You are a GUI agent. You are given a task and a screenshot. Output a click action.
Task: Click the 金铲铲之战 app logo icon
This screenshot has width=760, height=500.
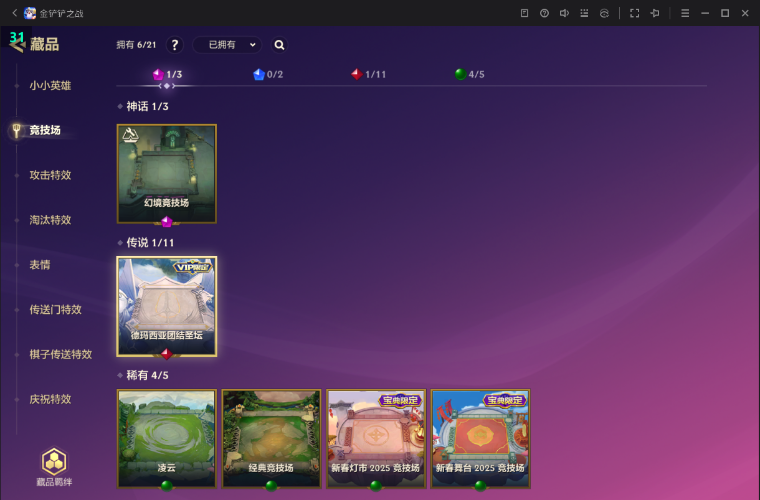(x=30, y=13)
